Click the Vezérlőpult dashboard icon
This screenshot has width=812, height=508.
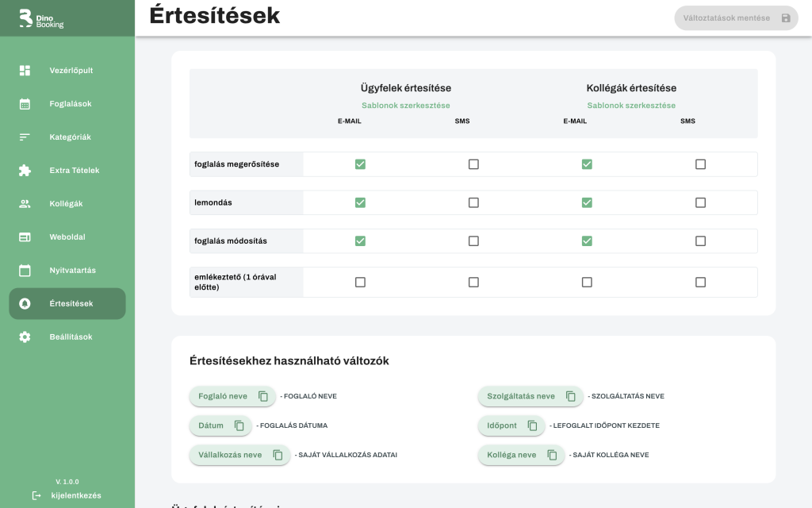(25, 71)
